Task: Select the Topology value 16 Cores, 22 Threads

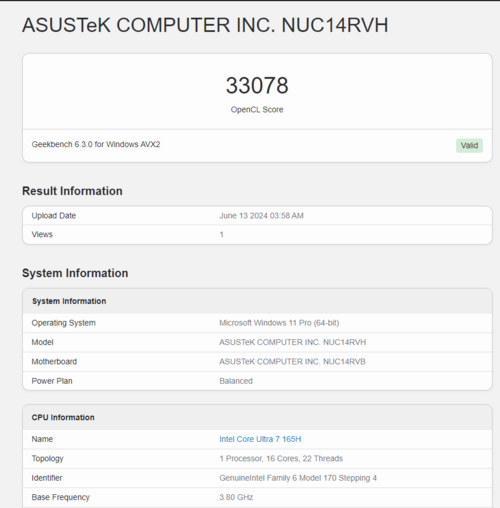Action: coord(281,459)
